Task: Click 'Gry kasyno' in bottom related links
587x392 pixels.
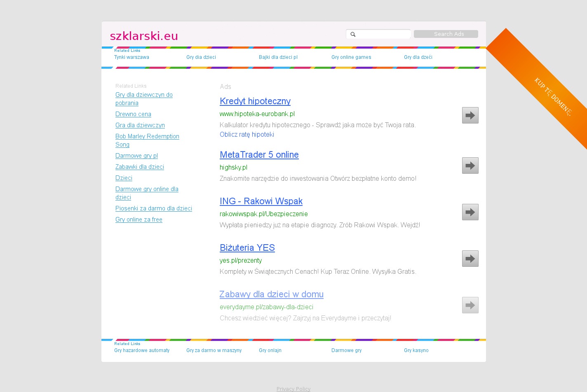Action: pyautogui.click(x=416, y=350)
